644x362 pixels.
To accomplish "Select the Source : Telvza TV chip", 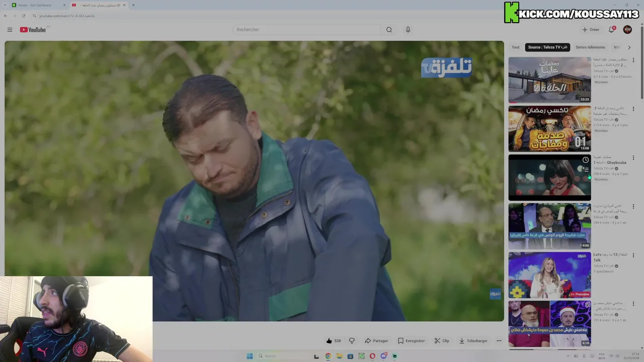I will [547, 47].
